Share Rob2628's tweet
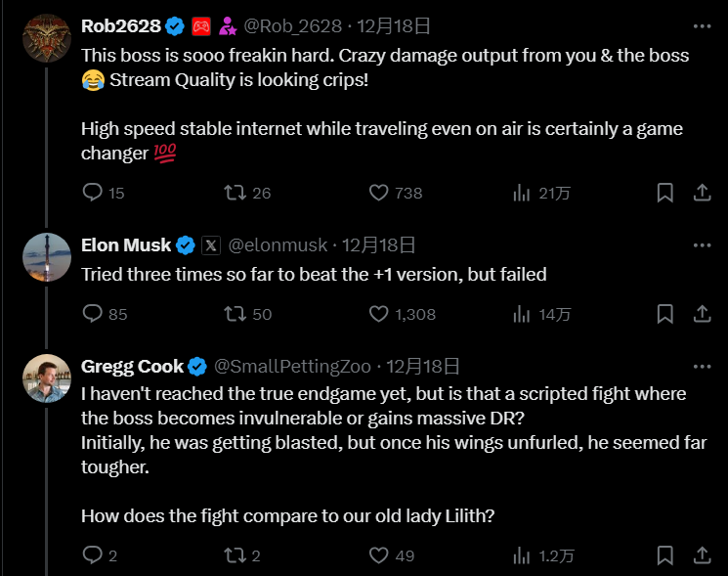The width and height of the screenshot is (728, 576). pyautogui.click(x=702, y=193)
